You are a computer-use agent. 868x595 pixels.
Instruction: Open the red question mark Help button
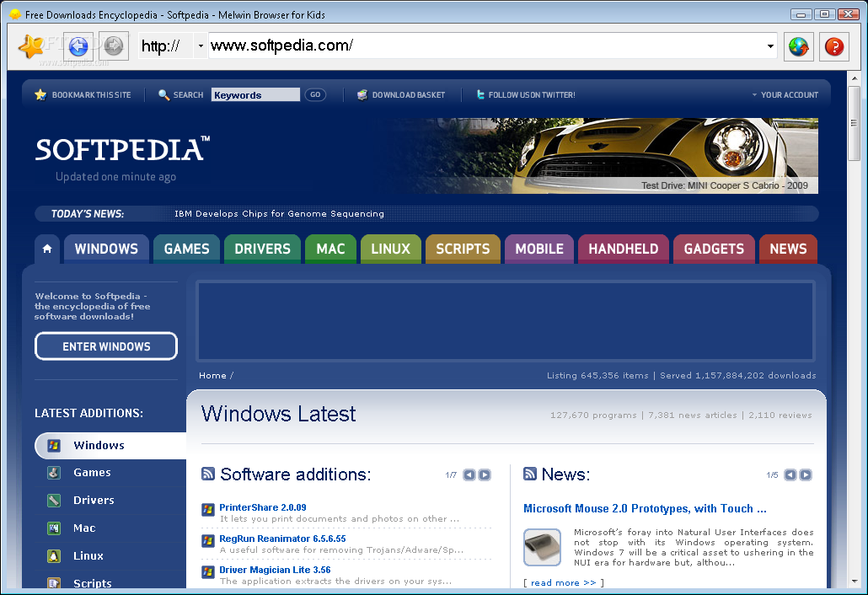pos(834,46)
